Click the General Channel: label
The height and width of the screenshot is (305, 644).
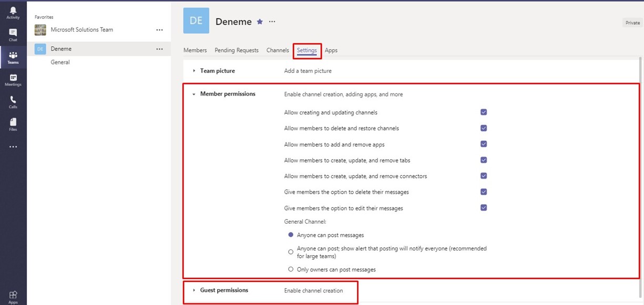pos(305,222)
